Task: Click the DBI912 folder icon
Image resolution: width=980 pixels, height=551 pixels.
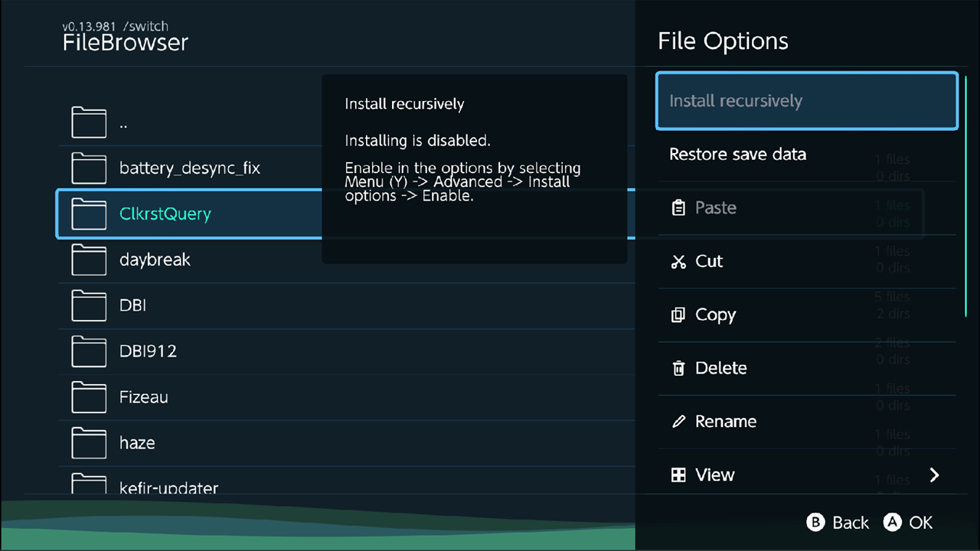Action: pos(89,352)
